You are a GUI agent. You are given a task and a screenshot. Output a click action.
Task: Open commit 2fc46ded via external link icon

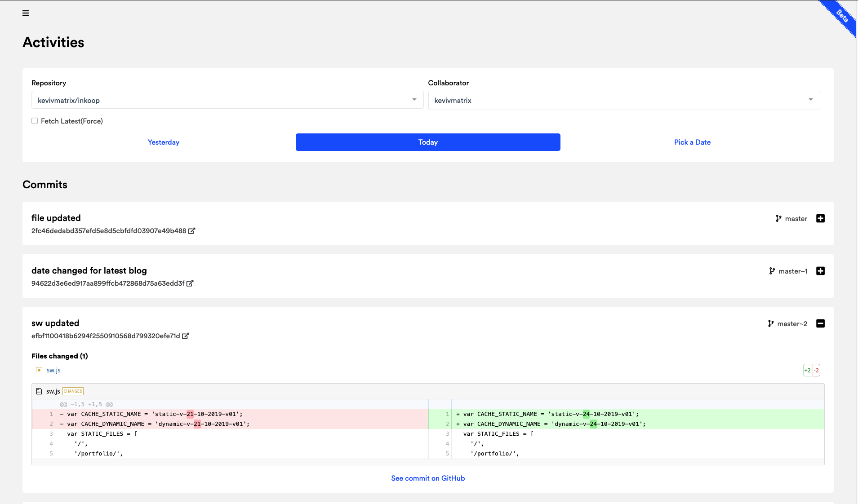point(192,230)
